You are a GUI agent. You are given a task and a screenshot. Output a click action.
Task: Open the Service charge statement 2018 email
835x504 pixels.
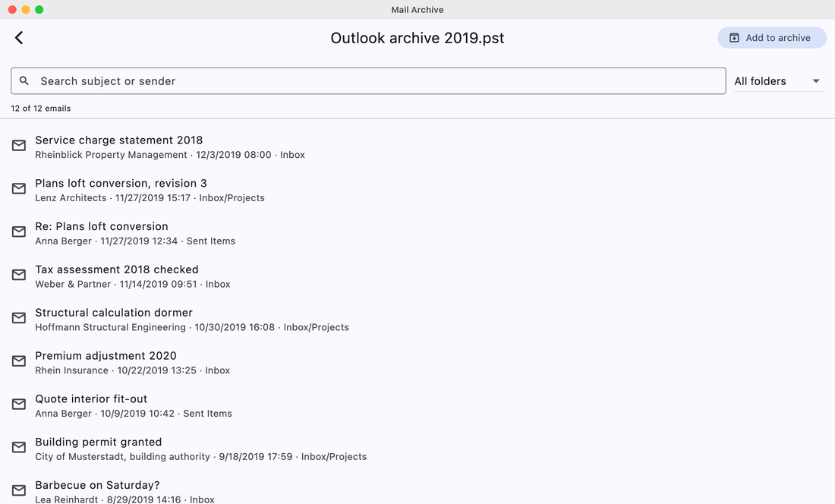point(417,147)
